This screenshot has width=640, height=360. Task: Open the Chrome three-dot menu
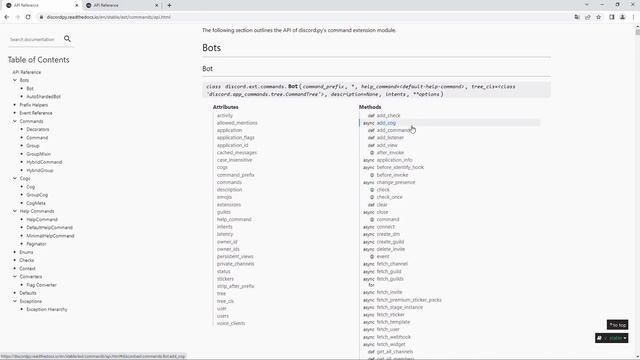(633, 17)
